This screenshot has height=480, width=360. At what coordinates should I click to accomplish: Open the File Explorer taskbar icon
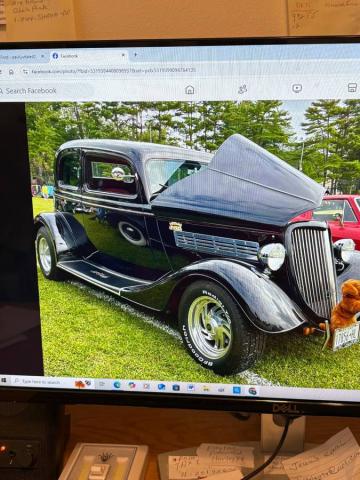coord(205,388)
